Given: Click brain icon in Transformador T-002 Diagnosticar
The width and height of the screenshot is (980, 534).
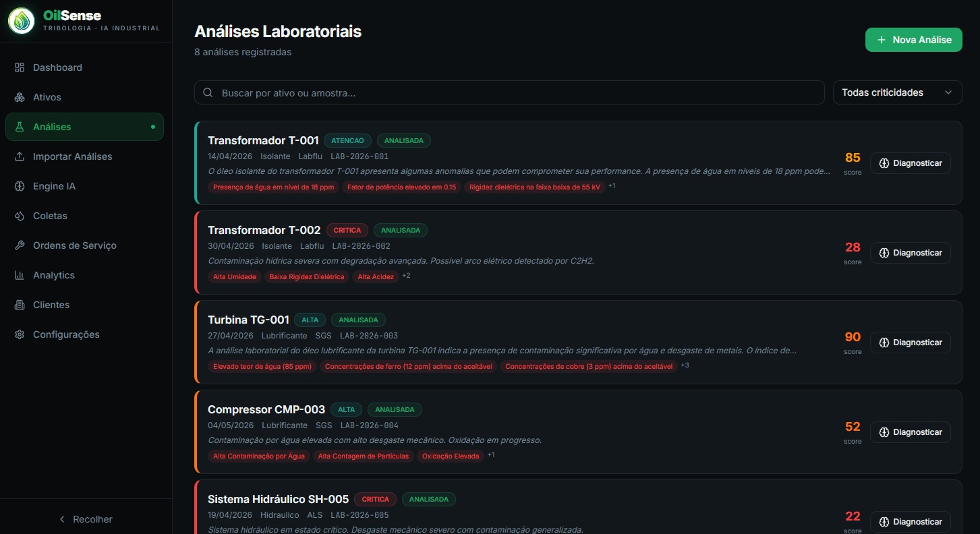Looking at the screenshot, I should pyautogui.click(x=884, y=253).
